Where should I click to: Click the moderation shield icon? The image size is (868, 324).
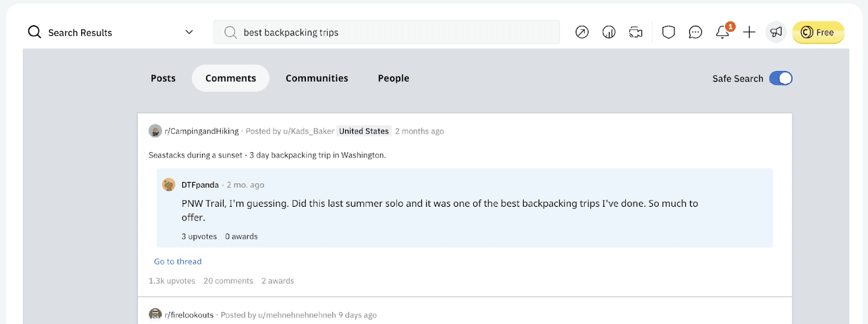tap(668, 32)
